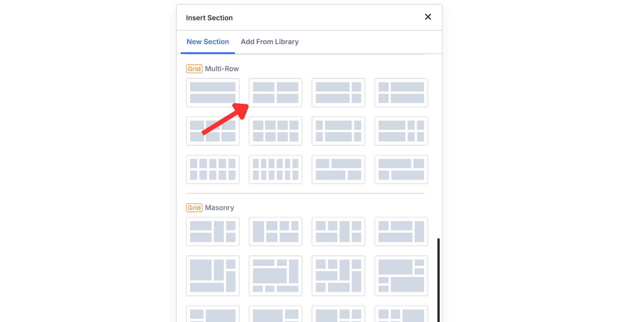Select the 4x2 eight-cell grid layout
Image resolution: width=644 pixels, height=322 pixels.
coord(275,131)
